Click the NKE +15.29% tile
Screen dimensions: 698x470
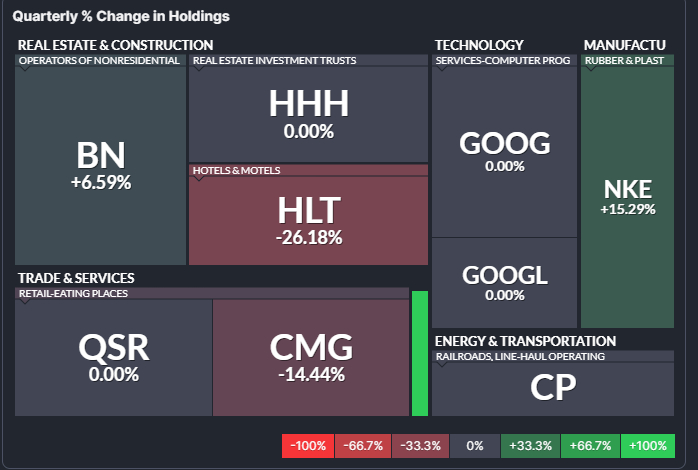point(627,197)
